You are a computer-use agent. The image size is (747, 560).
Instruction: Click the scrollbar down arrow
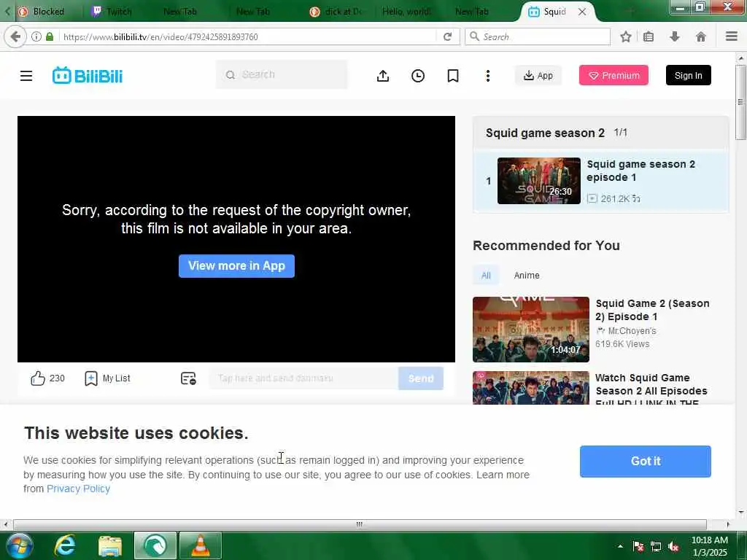[x=741, y=513]
